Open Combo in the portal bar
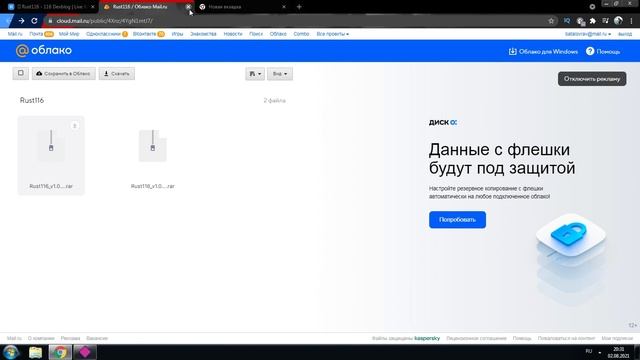Screen dimensions: 640x360 pyautogui.click(x=301, y=34)
